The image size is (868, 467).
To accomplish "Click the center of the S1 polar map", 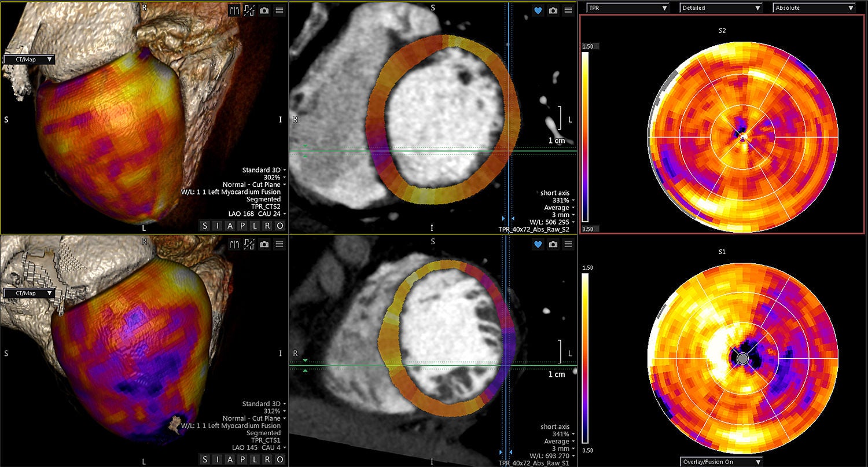I will point(743,359).
